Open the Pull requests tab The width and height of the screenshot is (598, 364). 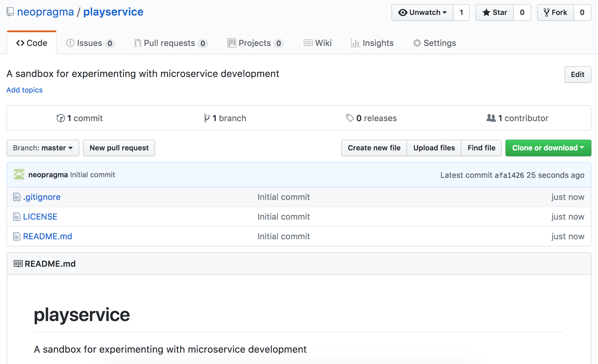tap(171, 43)
